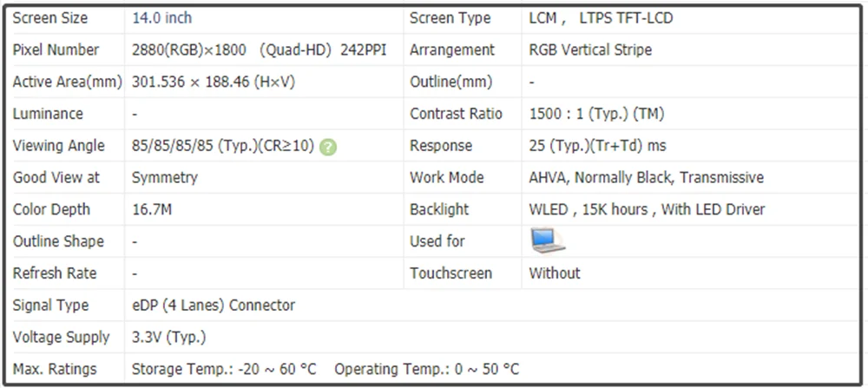Click the RGB Vertical Stripe arrangement value
Screen dimensions: 868x388
tap(589, 50)
